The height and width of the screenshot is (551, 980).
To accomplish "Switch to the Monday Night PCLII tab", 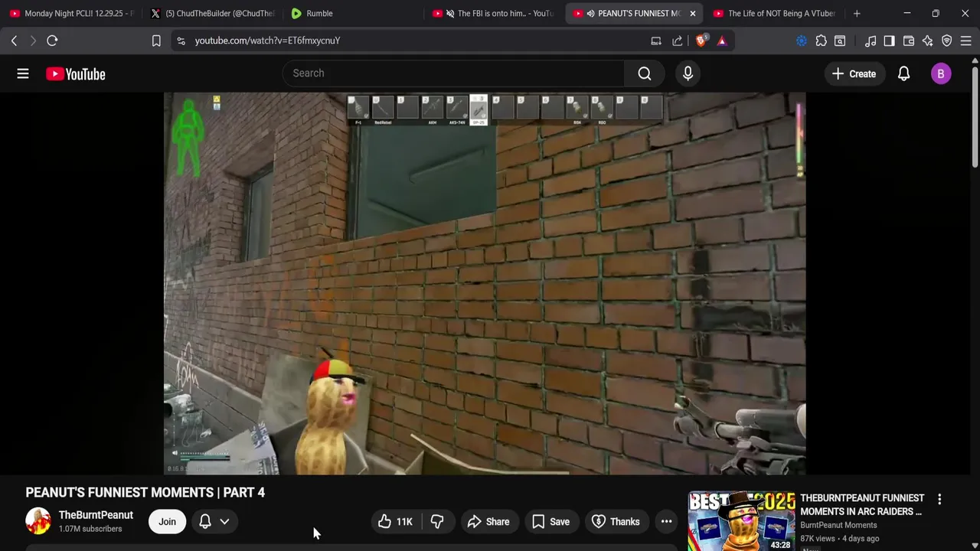I will tap(71, 13).
